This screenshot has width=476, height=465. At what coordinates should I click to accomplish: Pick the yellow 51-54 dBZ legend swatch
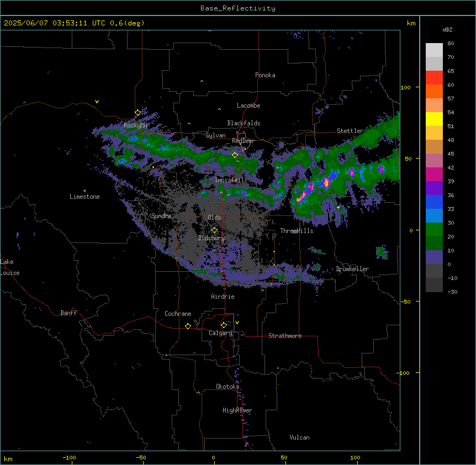coord(434,119)
